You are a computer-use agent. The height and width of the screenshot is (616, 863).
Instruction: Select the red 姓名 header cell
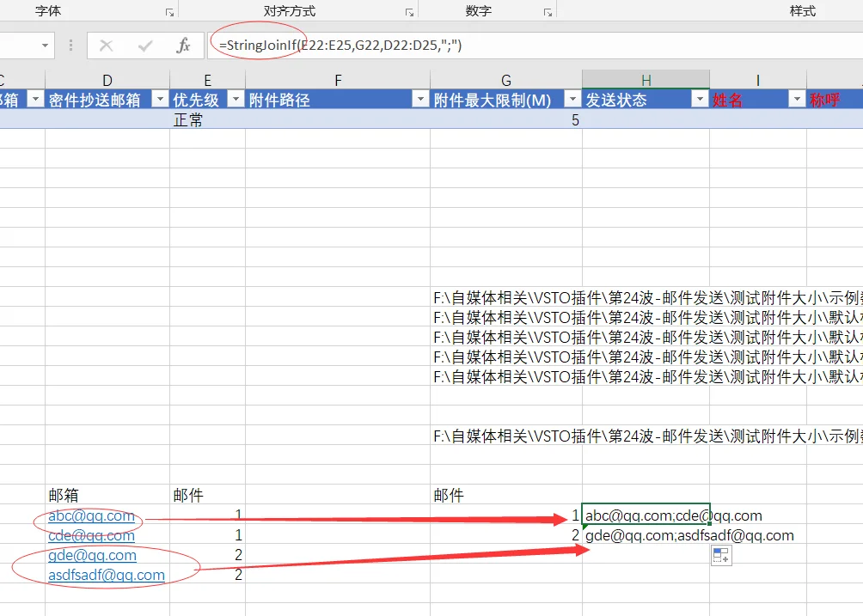758,99
